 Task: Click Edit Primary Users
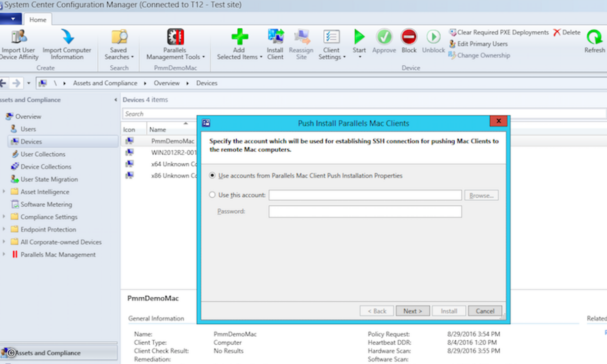coord(478,44)
